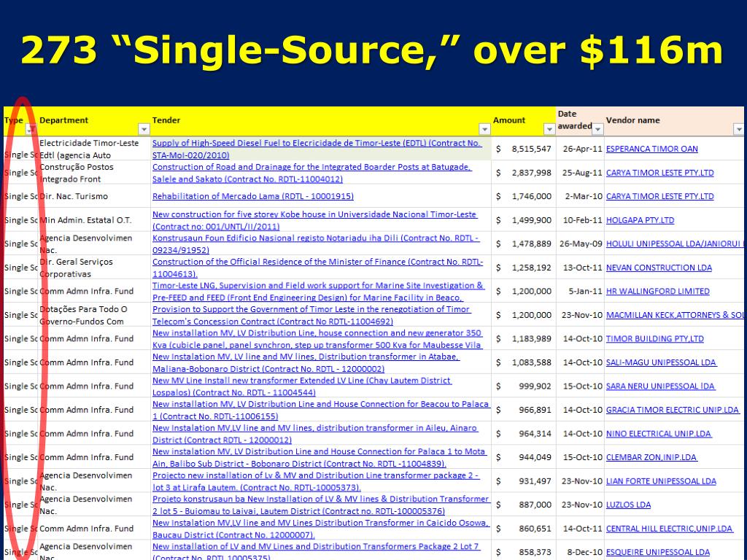
Task: Open the Beacou to Palaca 1 tender link
Action: (x=321, y=410)
